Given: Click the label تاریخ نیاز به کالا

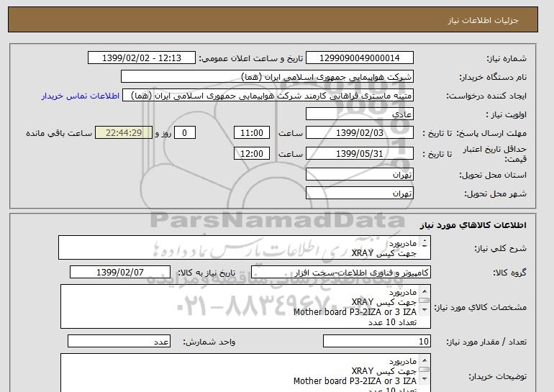Looking at the screenshot, I should pyautogui.click(x=206, y=273).
